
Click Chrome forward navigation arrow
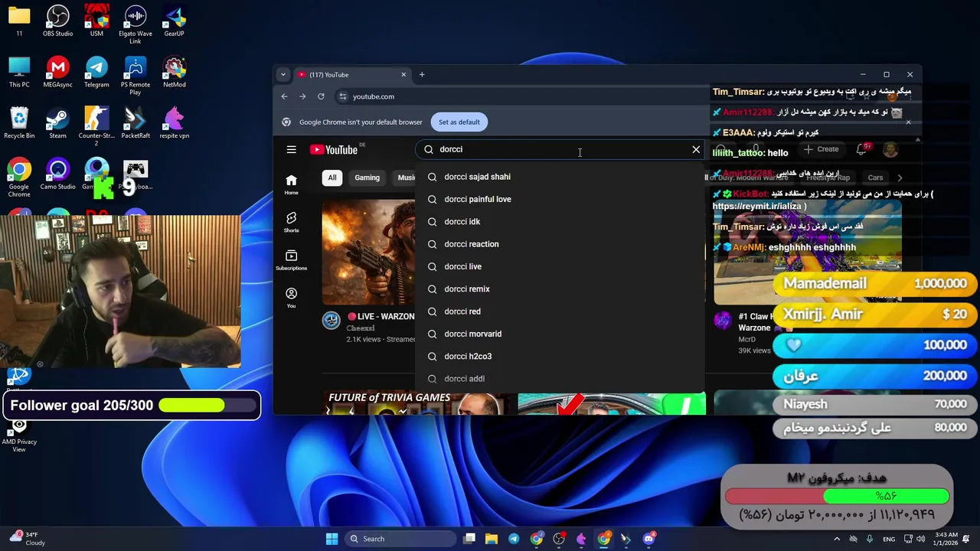[302, 96]
